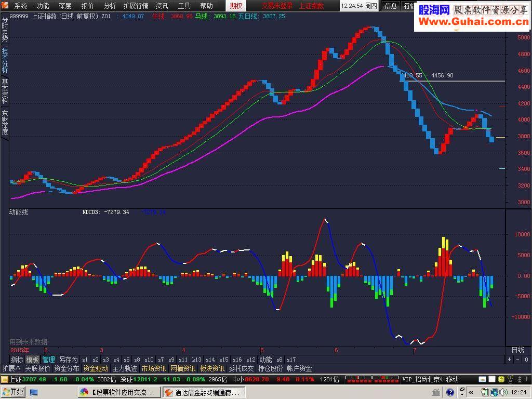Open the 扩展行情 menu
Viewport: 532px width, 399px height.
[x=136, y=5]
